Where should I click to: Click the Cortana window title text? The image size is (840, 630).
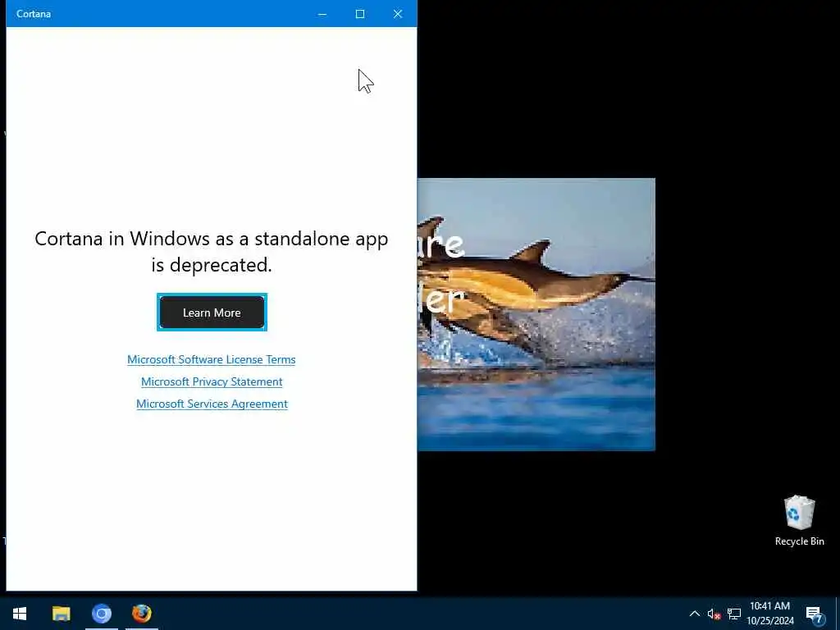click(x=34, y=14)
